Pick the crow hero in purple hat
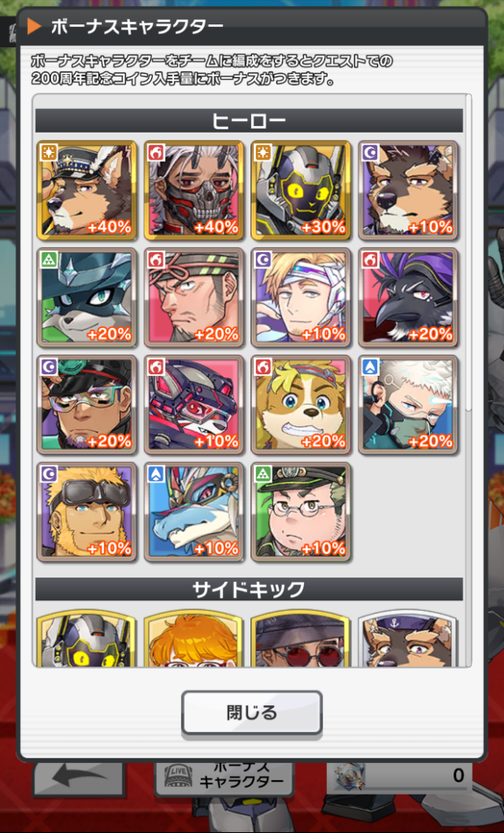Image resolution: width=504 pixels, height=833 pixels. (408, 298)
